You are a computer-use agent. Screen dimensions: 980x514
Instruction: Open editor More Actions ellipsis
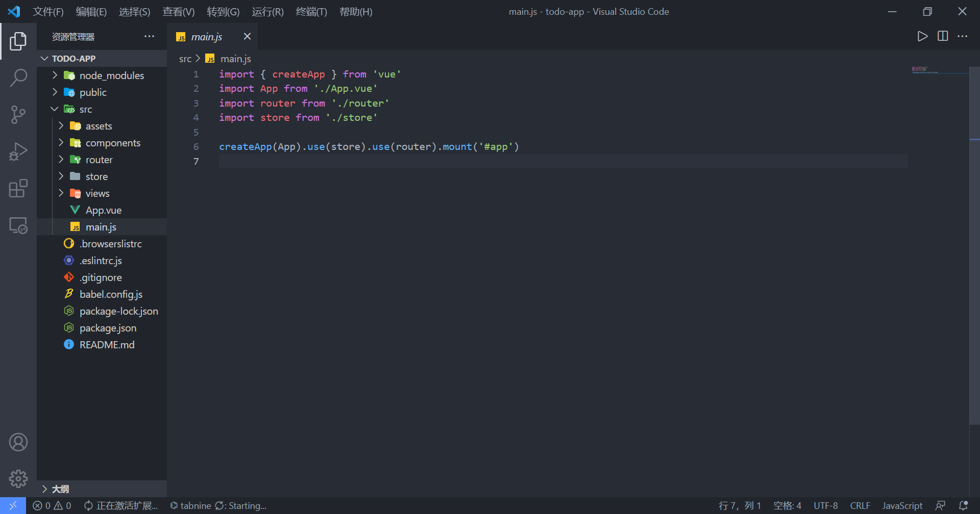[962, 36]
